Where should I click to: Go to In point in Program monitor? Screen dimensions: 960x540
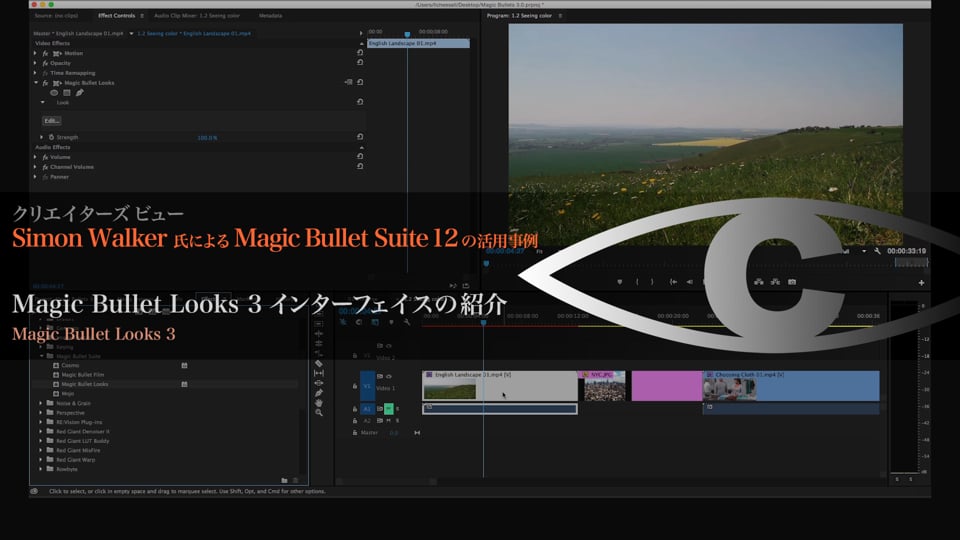[x=673, y=282]
